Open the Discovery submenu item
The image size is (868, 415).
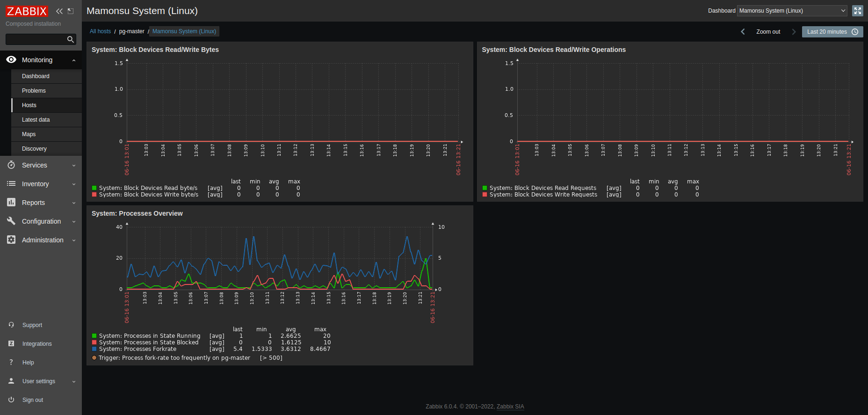pos(46,149)
